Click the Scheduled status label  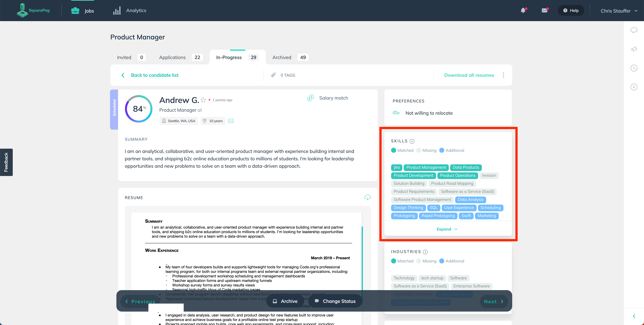click(x=114, y=109)
